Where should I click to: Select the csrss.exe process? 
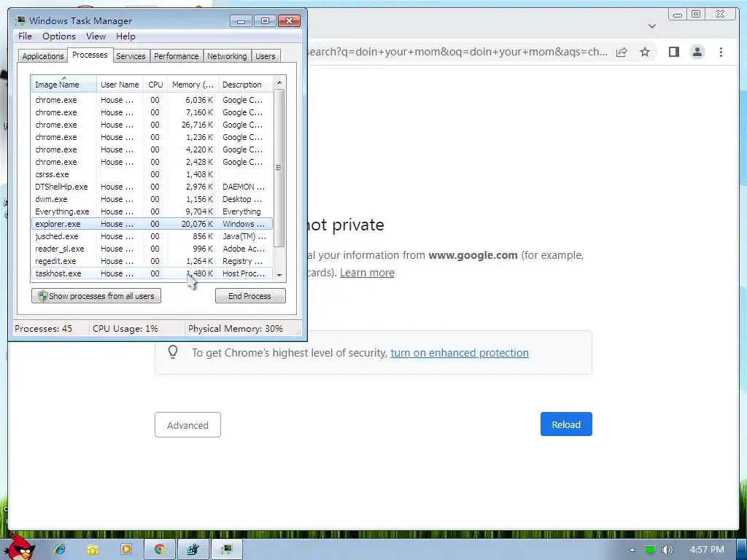152,174
